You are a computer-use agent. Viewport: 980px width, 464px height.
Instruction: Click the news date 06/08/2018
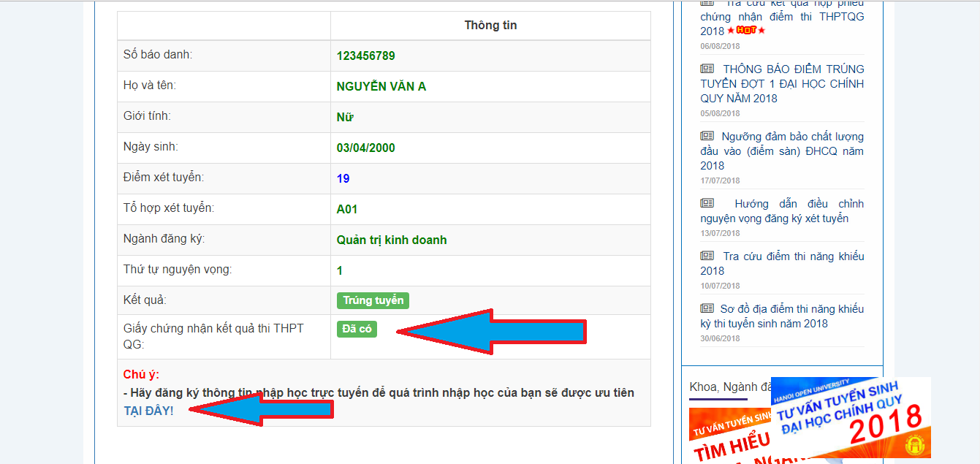[x=720, y=46]
